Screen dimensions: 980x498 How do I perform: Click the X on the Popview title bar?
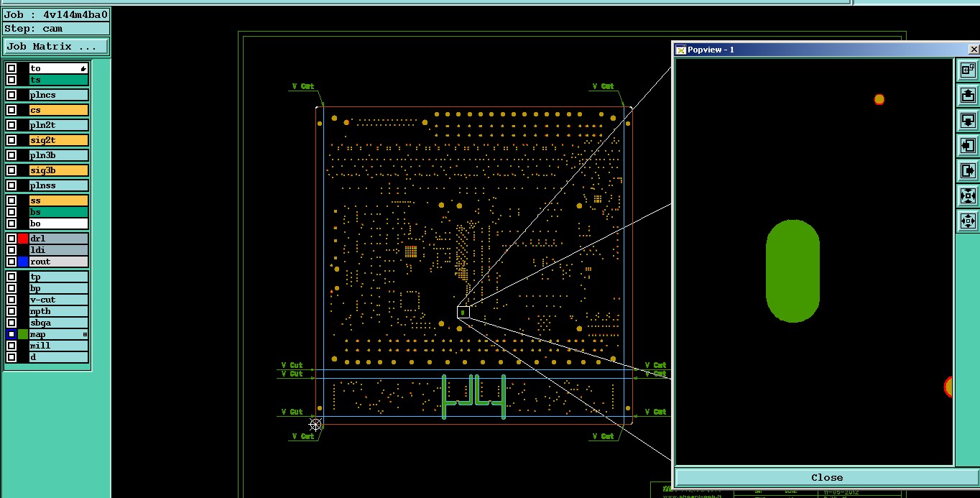[974, 50]
